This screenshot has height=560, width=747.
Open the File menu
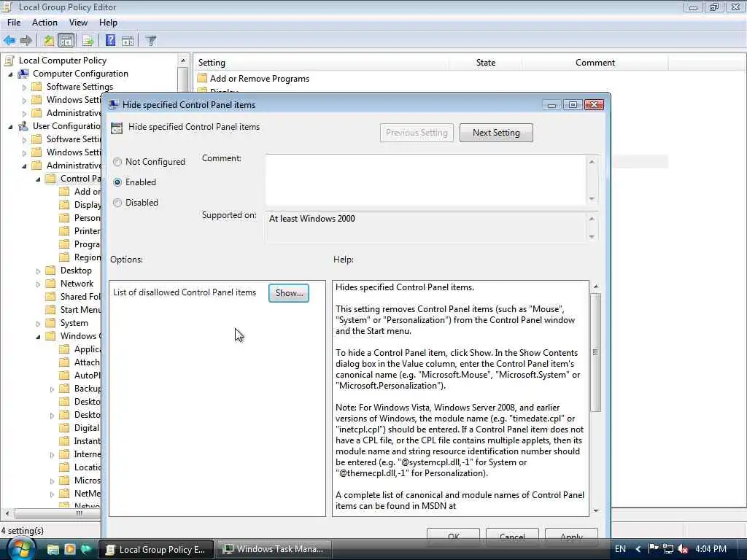coord(14,23)
